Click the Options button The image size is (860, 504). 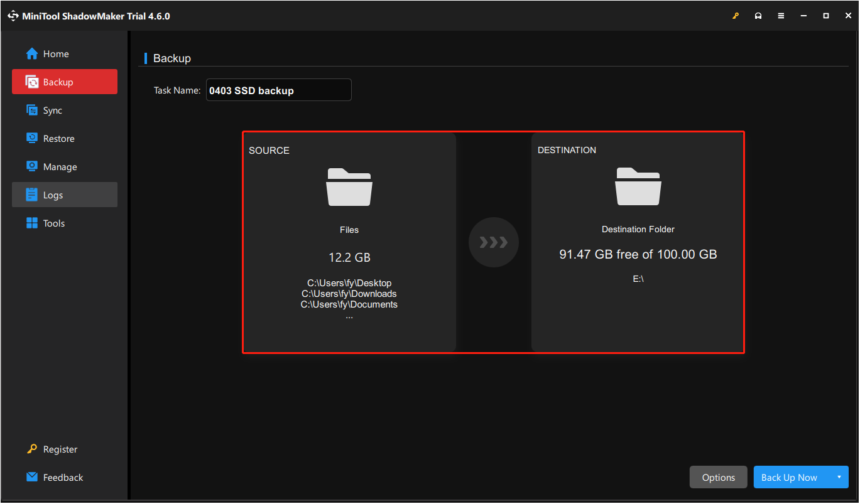718,477
